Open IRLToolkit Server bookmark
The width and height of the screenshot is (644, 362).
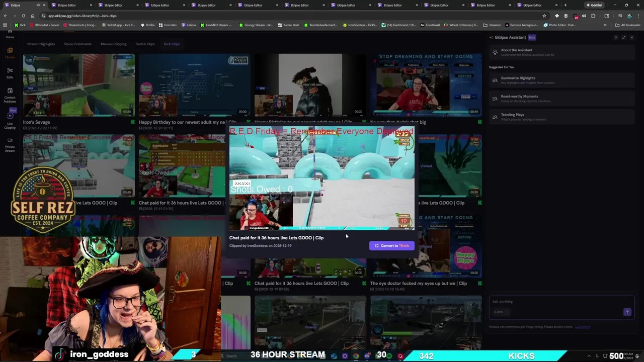pyautogui.click(x=44, y=25)
